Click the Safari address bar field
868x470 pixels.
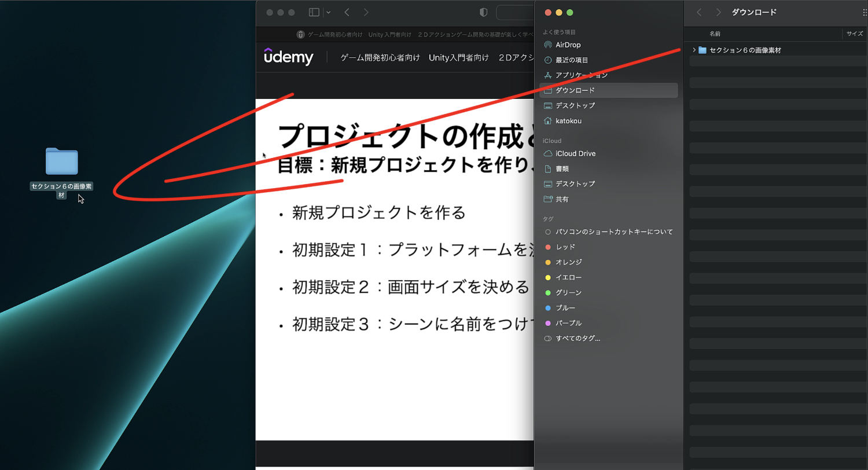515,12
